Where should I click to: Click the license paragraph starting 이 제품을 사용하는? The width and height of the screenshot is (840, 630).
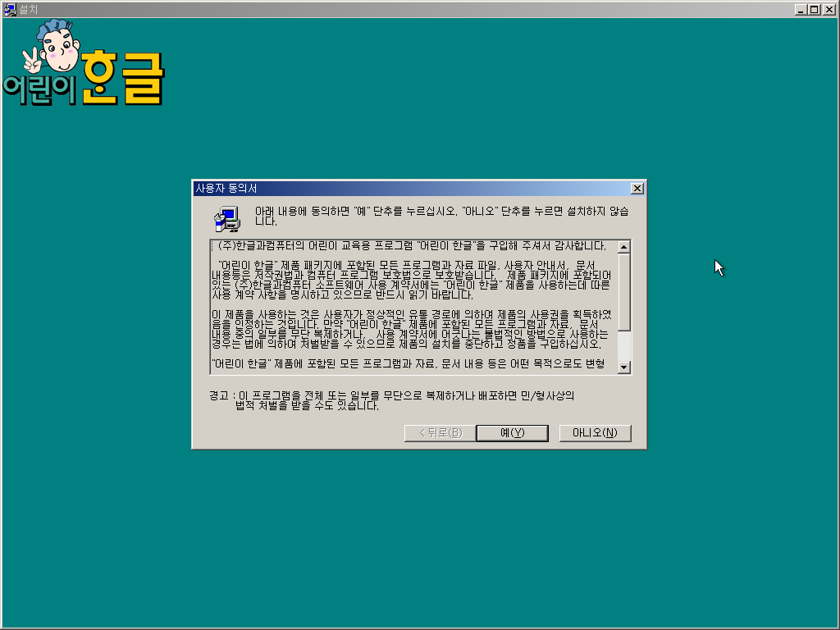(412, 329)
